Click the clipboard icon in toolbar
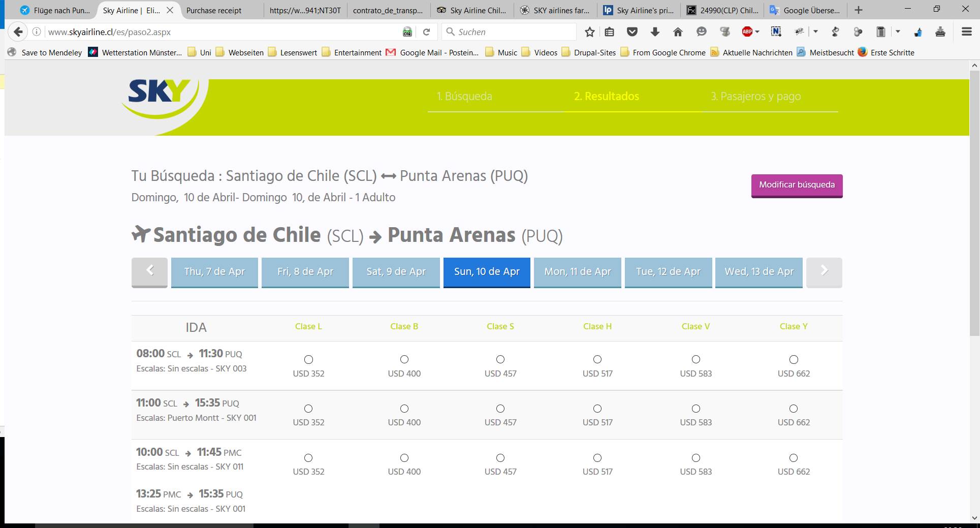The height and width of the screenshot is (528, 980). click(881, 32)
